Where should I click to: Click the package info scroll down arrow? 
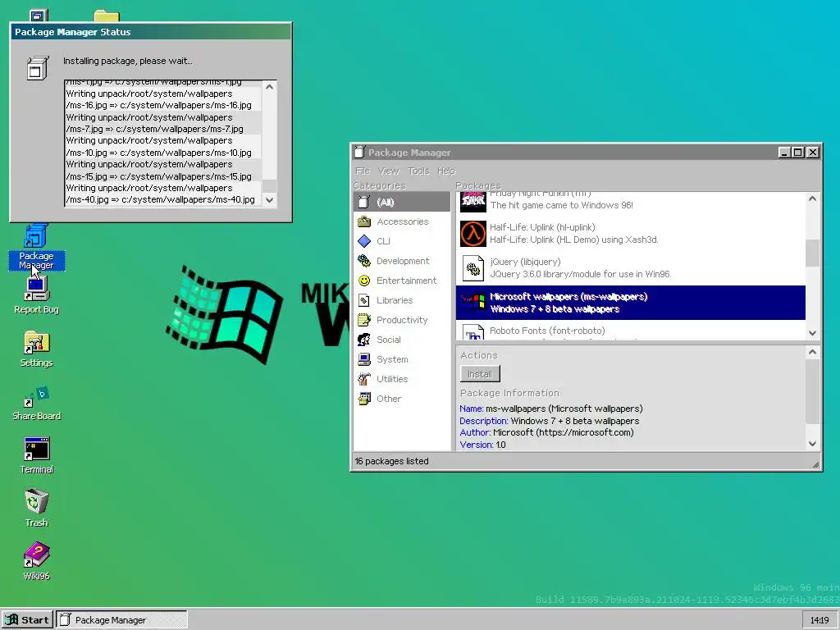(812, 444)
